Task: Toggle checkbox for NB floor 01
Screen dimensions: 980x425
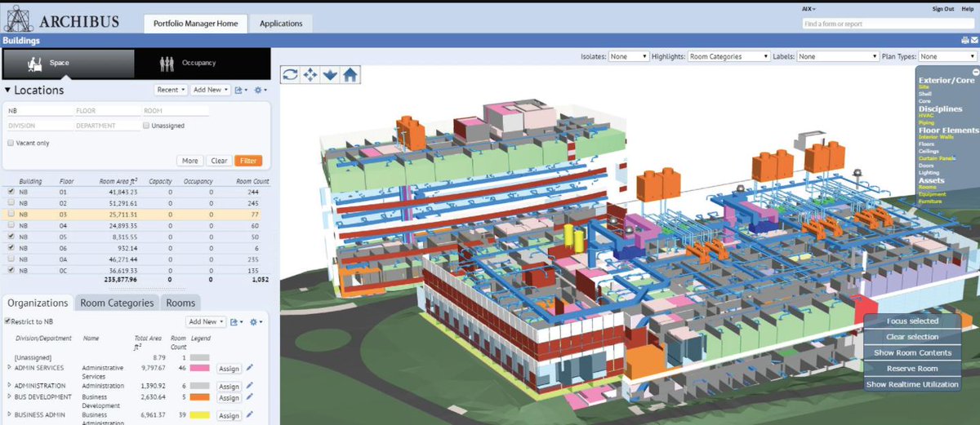Action: pyautogui.click(x=11, y=192)
